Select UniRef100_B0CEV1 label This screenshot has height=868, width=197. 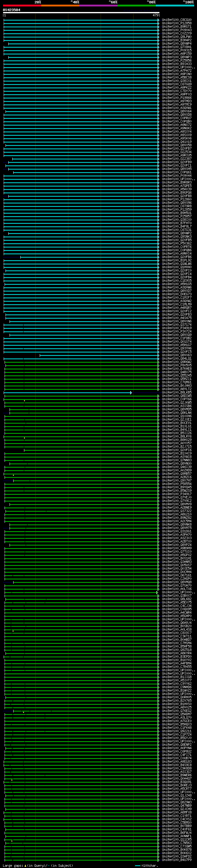[x=176, y=423]
